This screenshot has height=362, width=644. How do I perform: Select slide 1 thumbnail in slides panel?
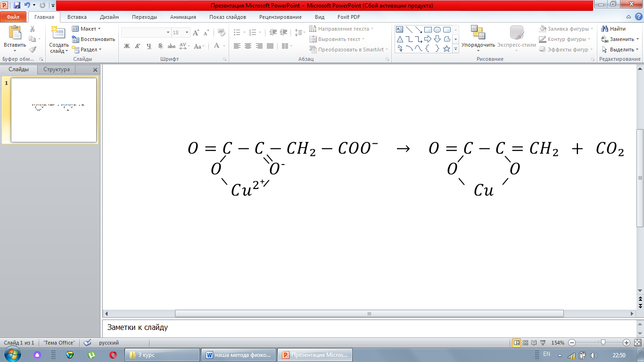point(54,110)
